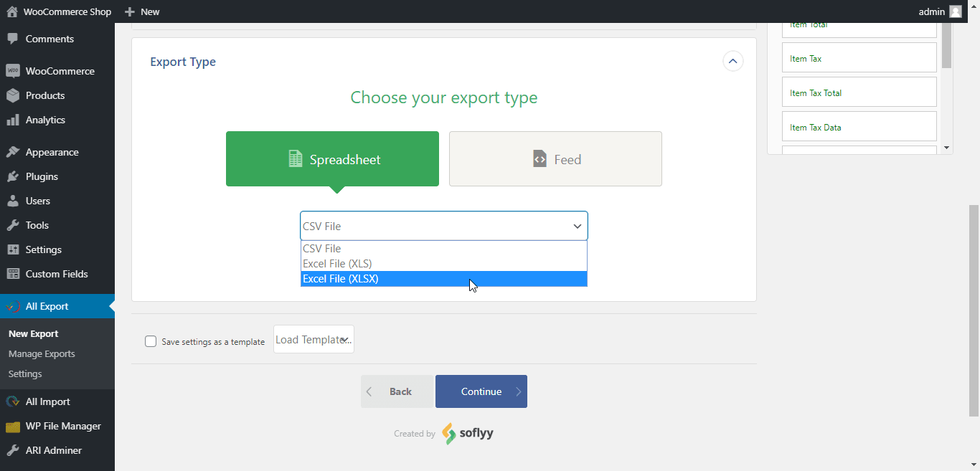Click the WP File Manager folder icon
The image size is (980, 471).
coord(12,426)
